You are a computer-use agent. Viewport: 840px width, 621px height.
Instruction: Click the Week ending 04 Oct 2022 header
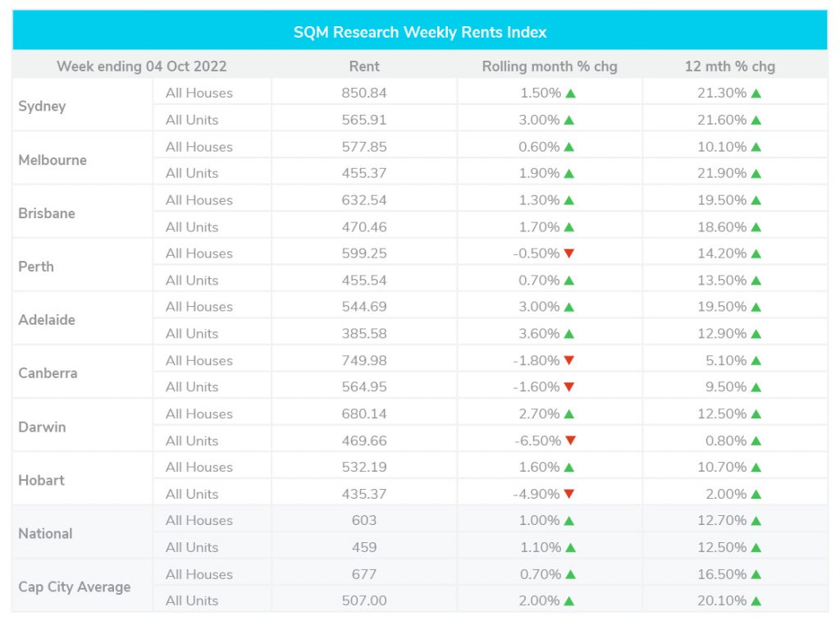pyautogui.click(x=142, y=66)
